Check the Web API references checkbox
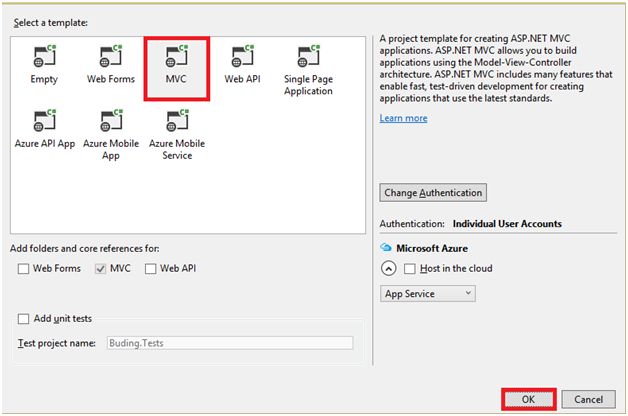The height and width of the screenshot is (416, 628). (151, 269)
